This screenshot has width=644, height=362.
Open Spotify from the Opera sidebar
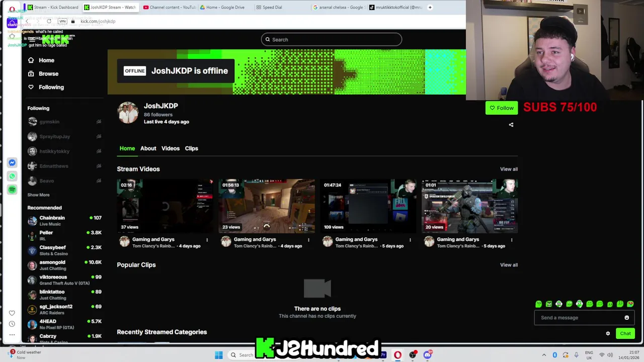(12, 190)
